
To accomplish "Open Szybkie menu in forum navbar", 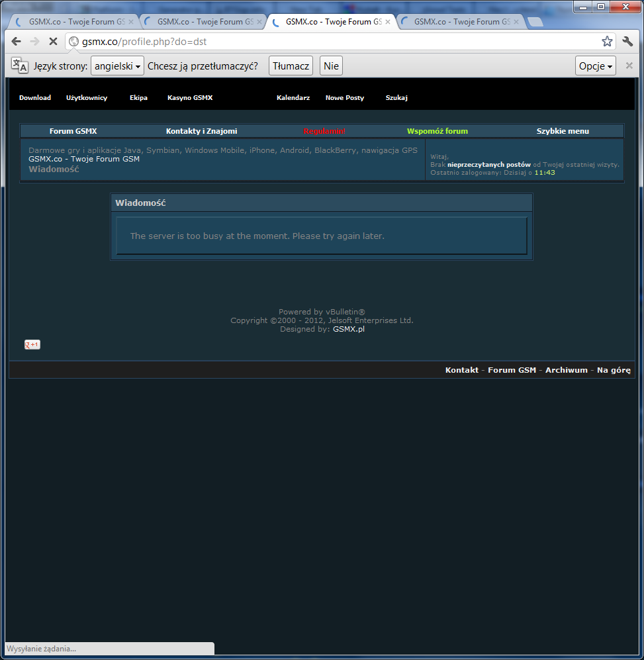I will (563, 131).
